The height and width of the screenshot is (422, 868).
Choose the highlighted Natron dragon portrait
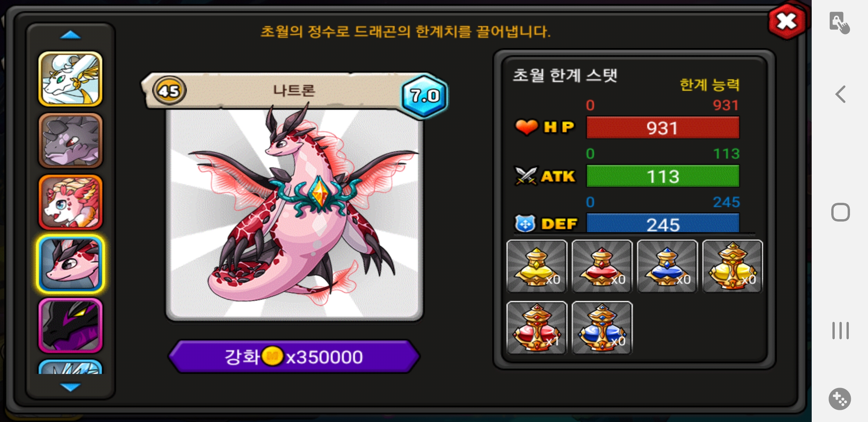pyautogui.click(x=70, y=264)
